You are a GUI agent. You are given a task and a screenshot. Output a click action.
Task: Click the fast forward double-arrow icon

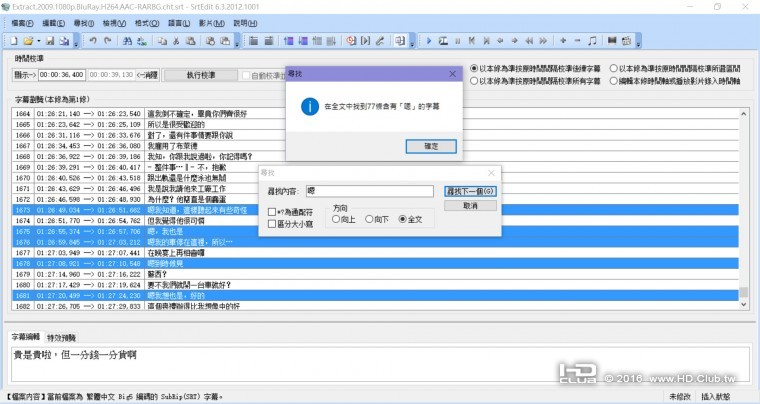coord(543,41)
